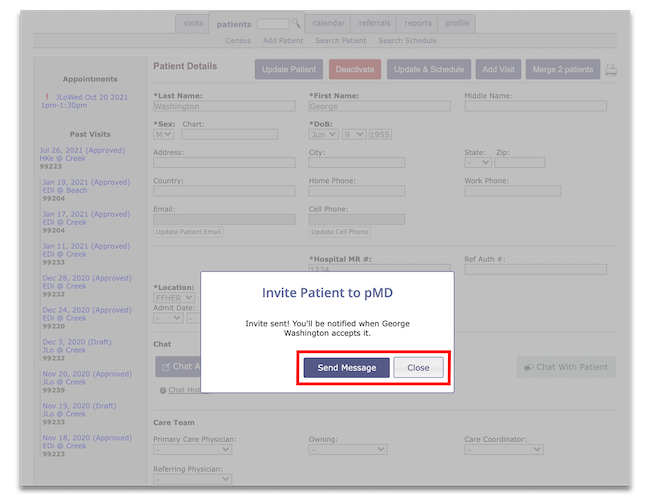Open the calendar tab
650x497 pixels.
click(x=328, y=23)
